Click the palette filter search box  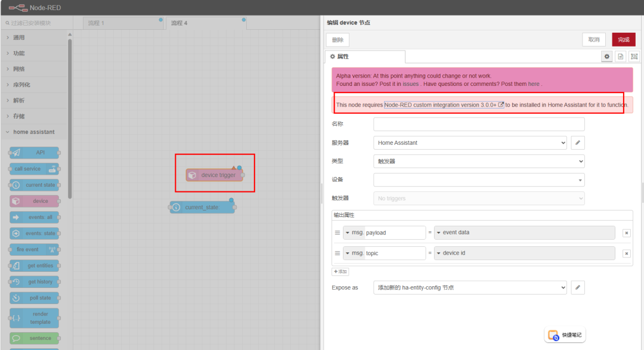(37, 23)
